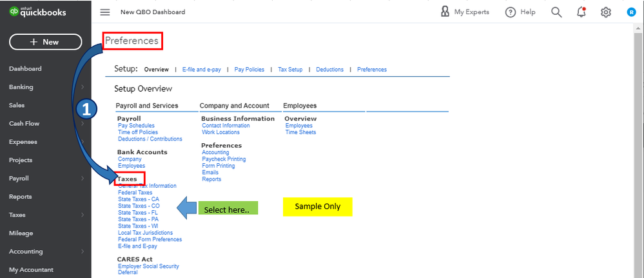Open My Experts person icon

click(x=445, y=12)
